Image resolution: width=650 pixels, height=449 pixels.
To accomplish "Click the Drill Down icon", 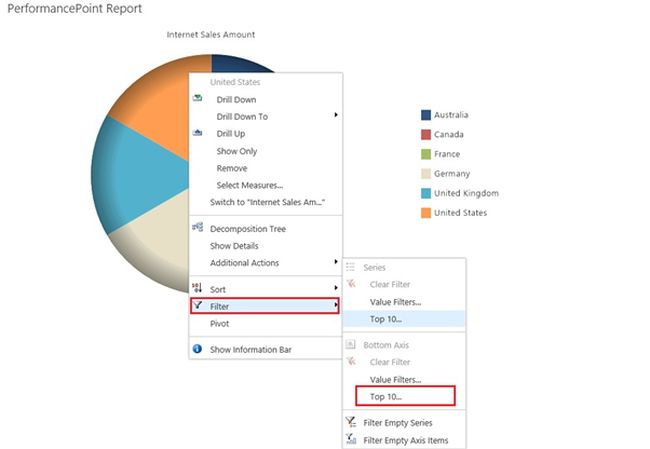I will coord(198,99).
